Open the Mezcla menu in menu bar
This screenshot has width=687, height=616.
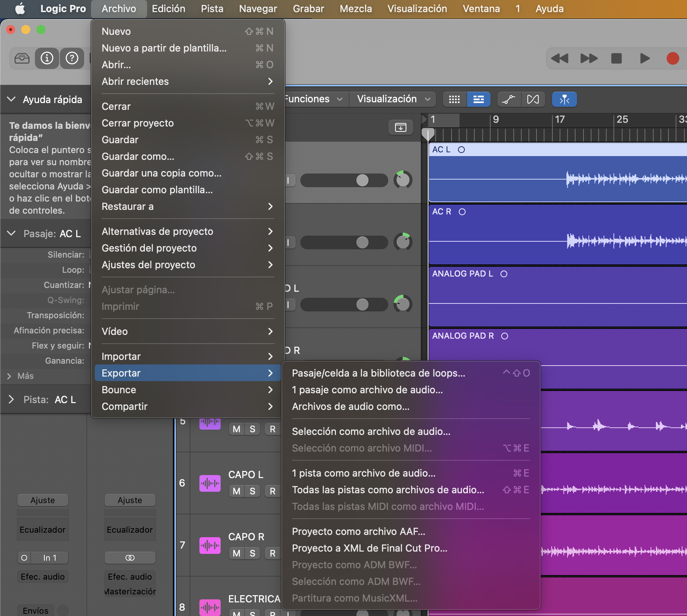pyautogui.click(x=356, y=9)
